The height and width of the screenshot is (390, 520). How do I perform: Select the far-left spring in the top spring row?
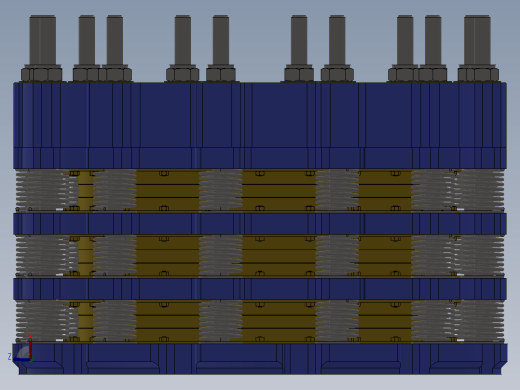pyautogui.click(x=43, y=190)
